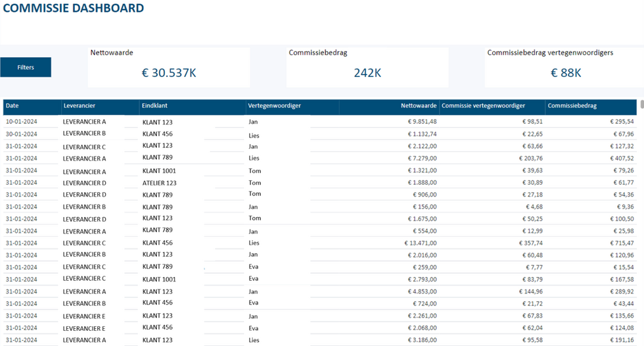The height and width of the screenshot is (346, 644).
Task: Click the Nettowaarde card label
Action: 112,53
